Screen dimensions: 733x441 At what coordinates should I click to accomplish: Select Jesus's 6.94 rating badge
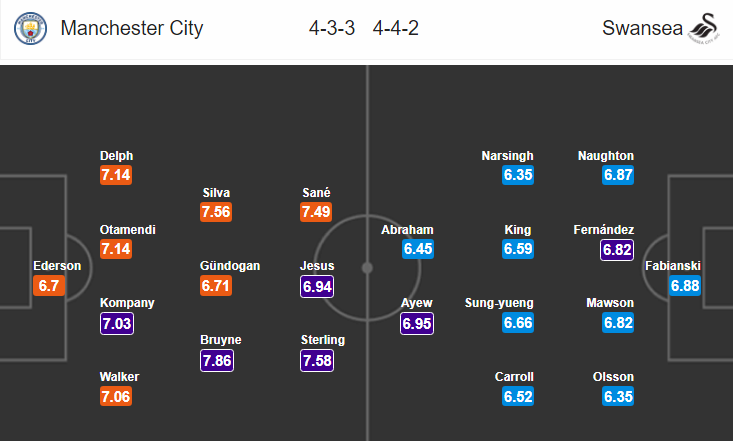(317, 286)
